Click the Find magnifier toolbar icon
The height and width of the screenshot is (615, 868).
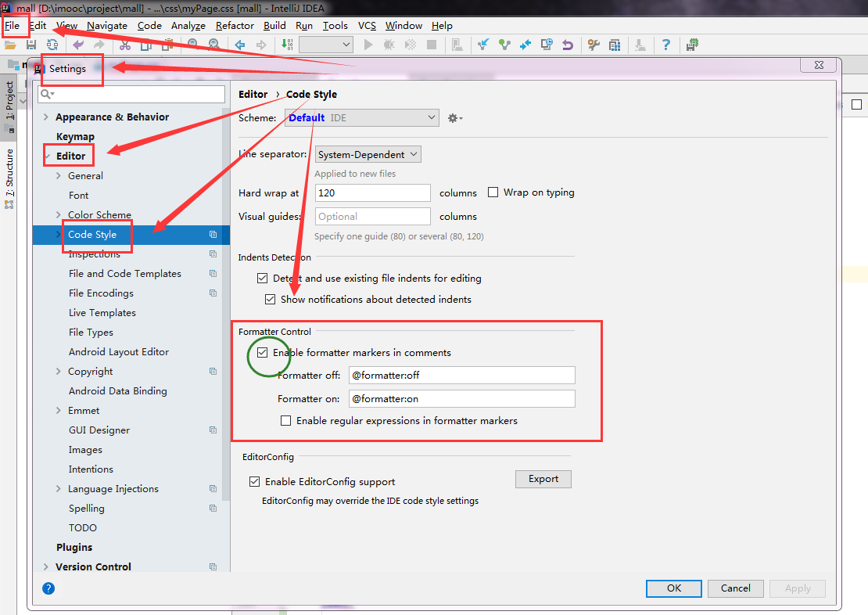click(x=192, y=45)
